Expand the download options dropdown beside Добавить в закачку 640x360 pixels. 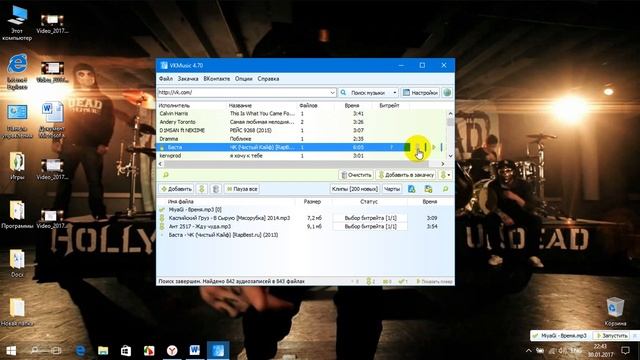coord(445,175)
